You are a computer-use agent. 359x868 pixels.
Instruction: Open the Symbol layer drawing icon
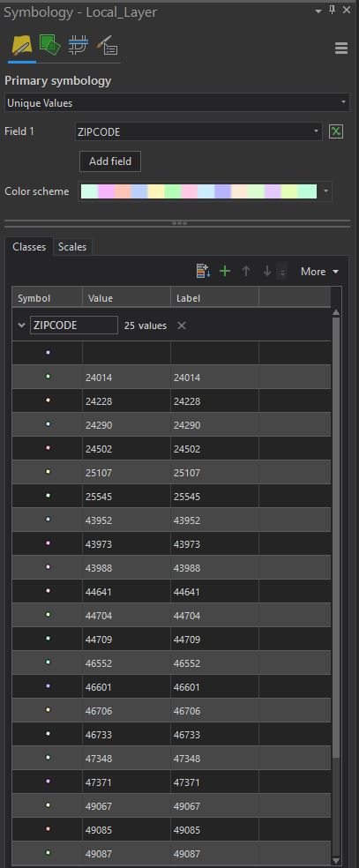[78, 45]
